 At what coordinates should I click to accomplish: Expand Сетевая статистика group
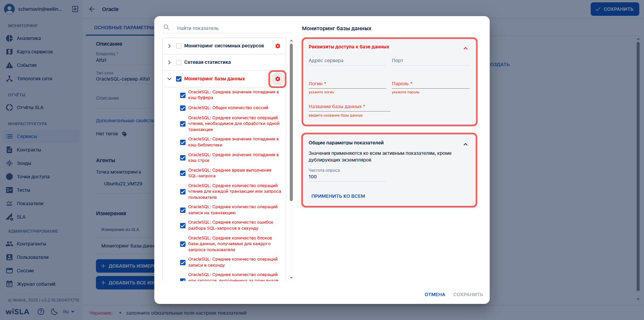169,62
